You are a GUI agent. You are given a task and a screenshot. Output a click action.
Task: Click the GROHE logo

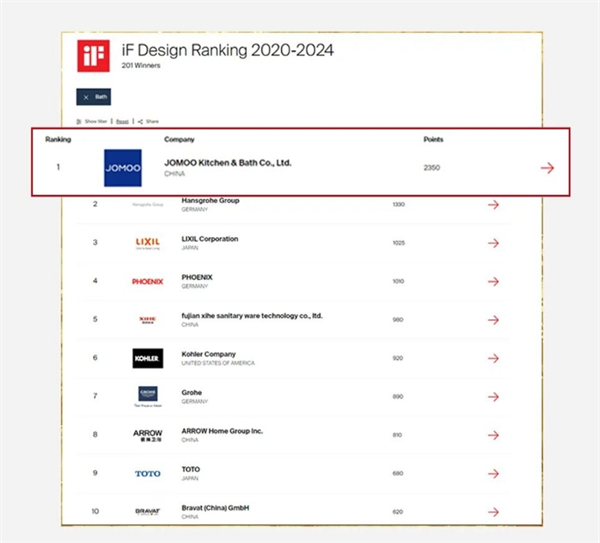coord(148,396)
